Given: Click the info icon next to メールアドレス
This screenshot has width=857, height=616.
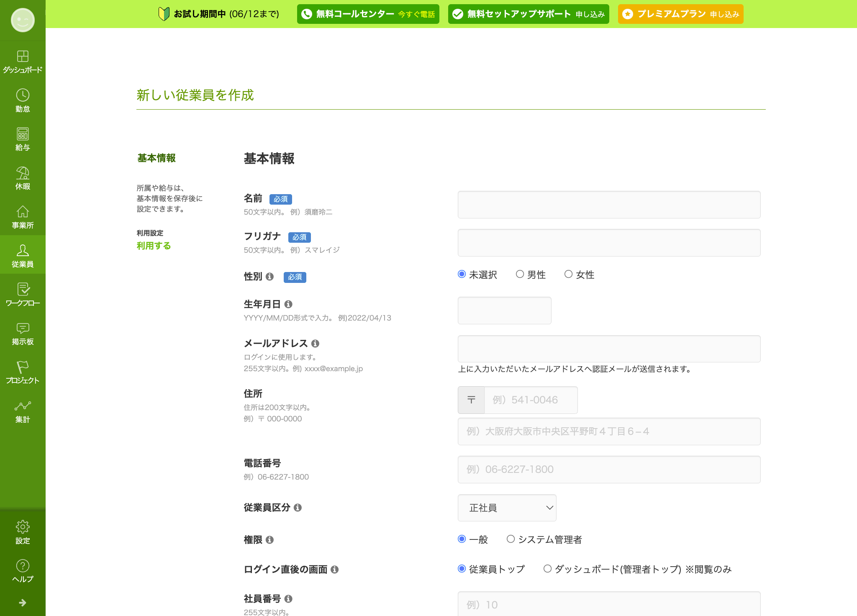Looking at the screenshot, I should [315, 344].
